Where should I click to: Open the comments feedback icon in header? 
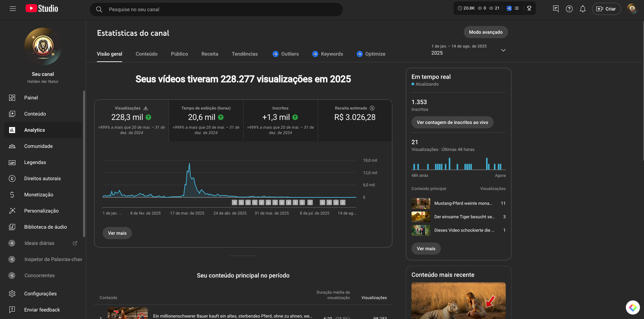(x=556, y=8)
